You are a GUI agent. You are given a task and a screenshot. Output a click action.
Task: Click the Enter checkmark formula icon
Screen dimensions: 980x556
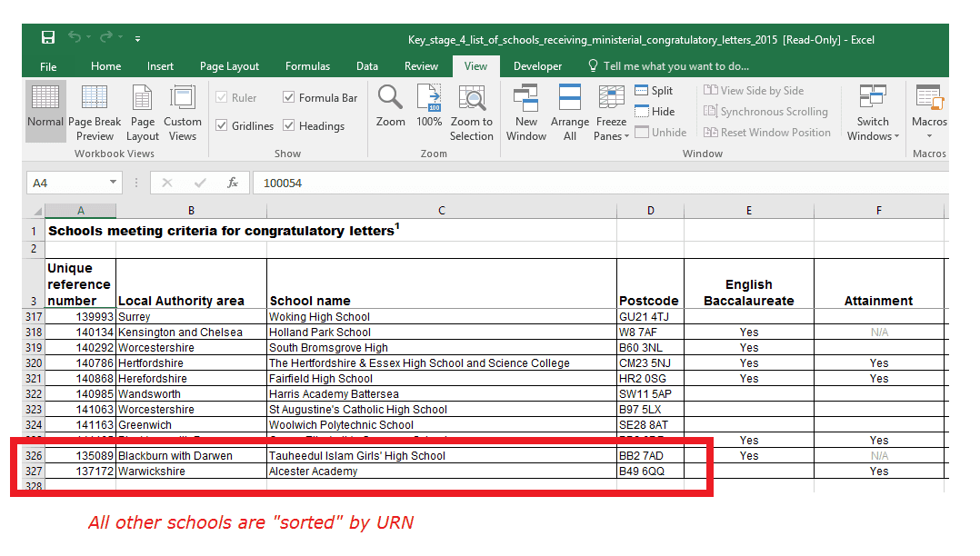point(200,183)
